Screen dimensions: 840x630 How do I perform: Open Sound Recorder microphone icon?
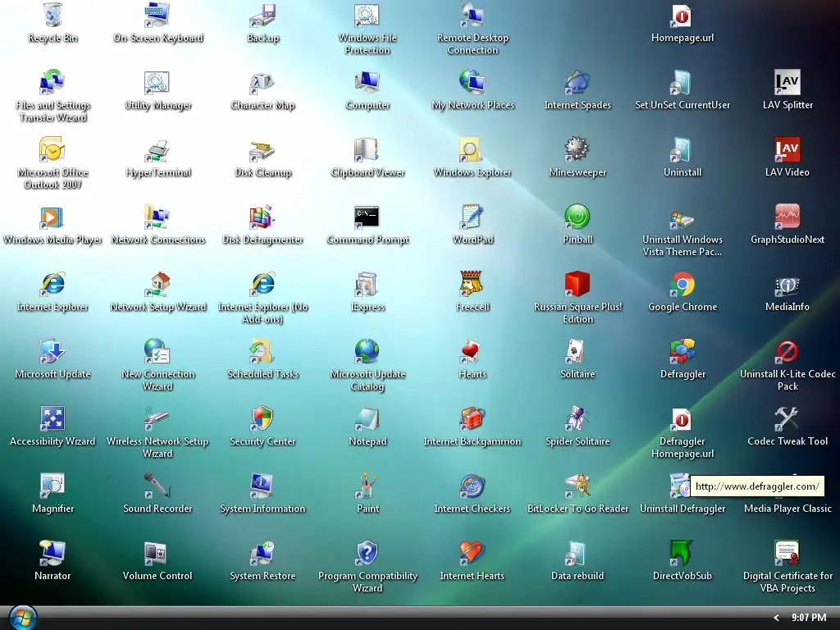click(157, 486)
